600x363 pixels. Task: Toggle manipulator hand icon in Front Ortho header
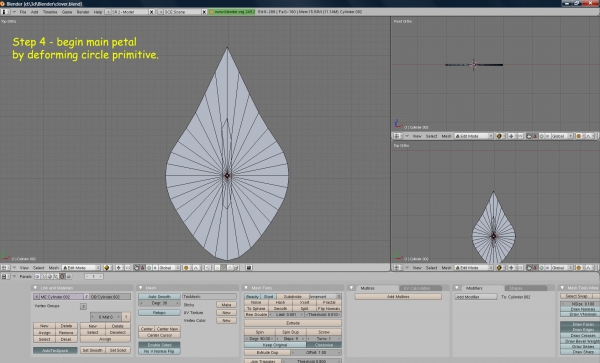tap(529, 136)
